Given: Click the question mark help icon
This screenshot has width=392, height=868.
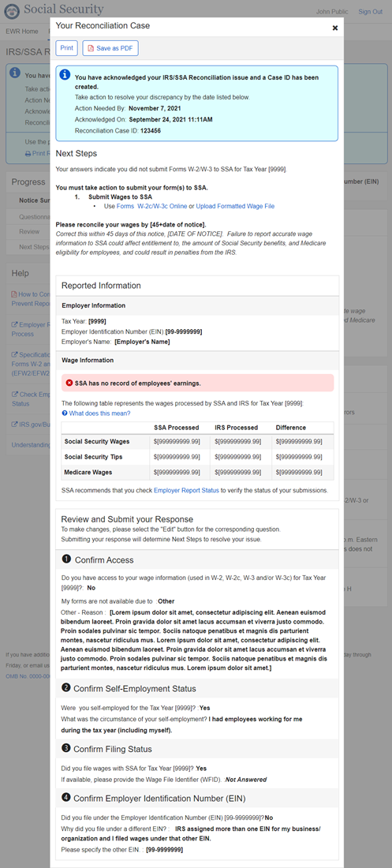Looking at the screenshot, I should (65, 413).
